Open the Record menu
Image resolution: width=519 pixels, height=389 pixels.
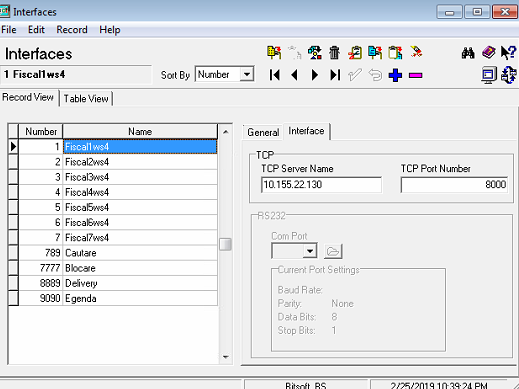72,30
